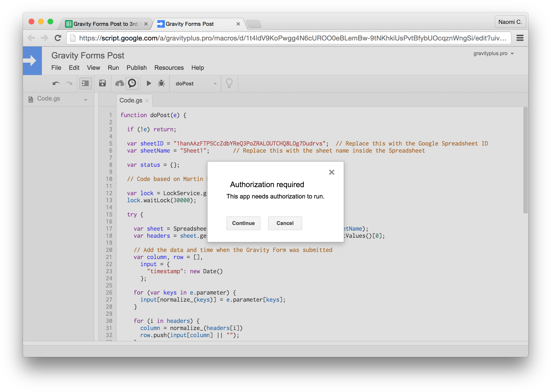The width and height of the screenshot is (551, 392).
Task: Start debugging with the bug icon
Action: click(161, 83)
